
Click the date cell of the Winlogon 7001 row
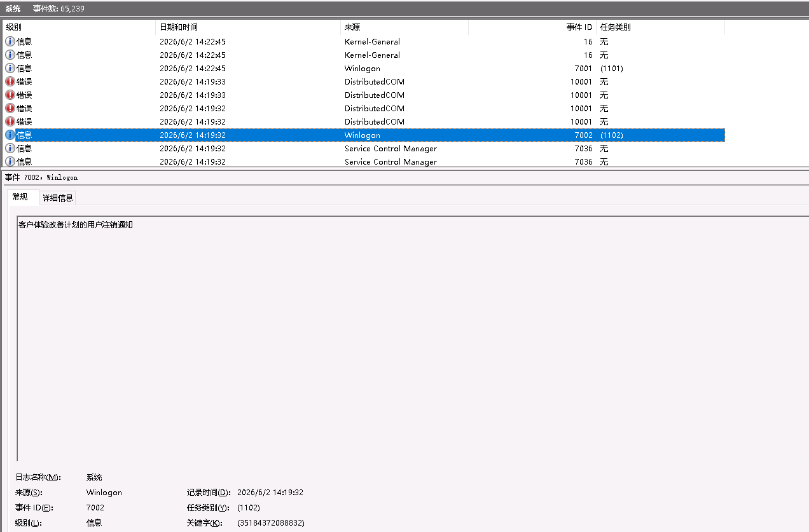click(193, 68)
